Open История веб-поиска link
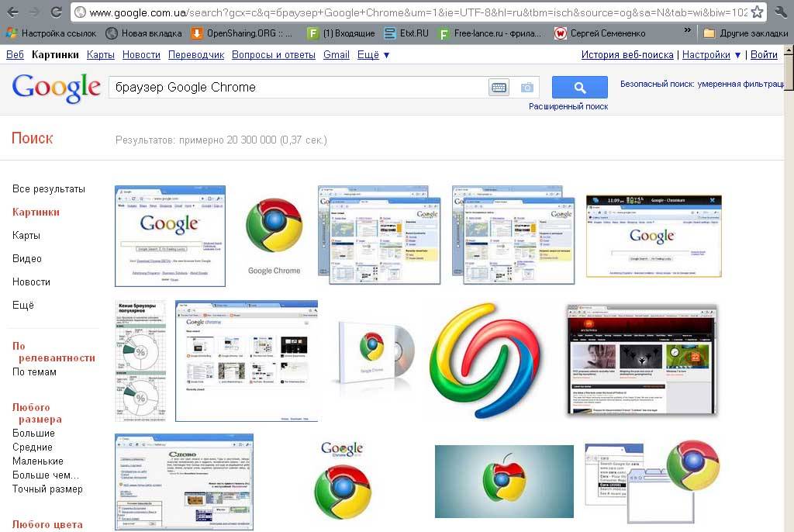The image size is (794, 532). (627, 55)
